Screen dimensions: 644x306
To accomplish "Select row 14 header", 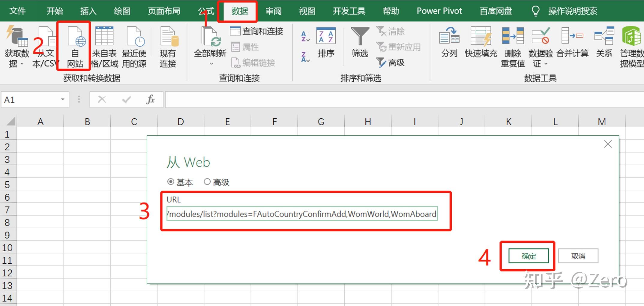I will pyautogui.click(x=8, y=298).
